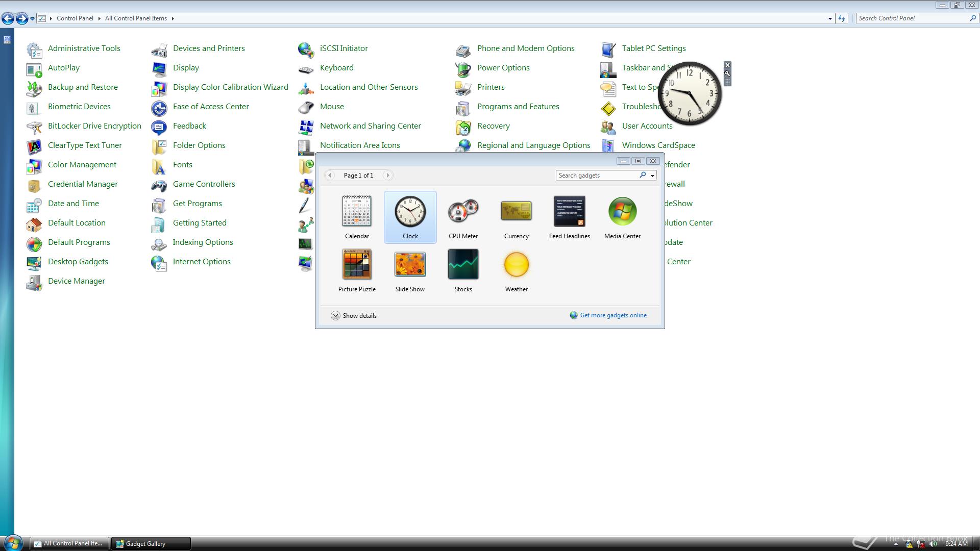Screen dimensions: 980x551
Task: Select the Weather gadget
Action: click(x=516, y=270)
